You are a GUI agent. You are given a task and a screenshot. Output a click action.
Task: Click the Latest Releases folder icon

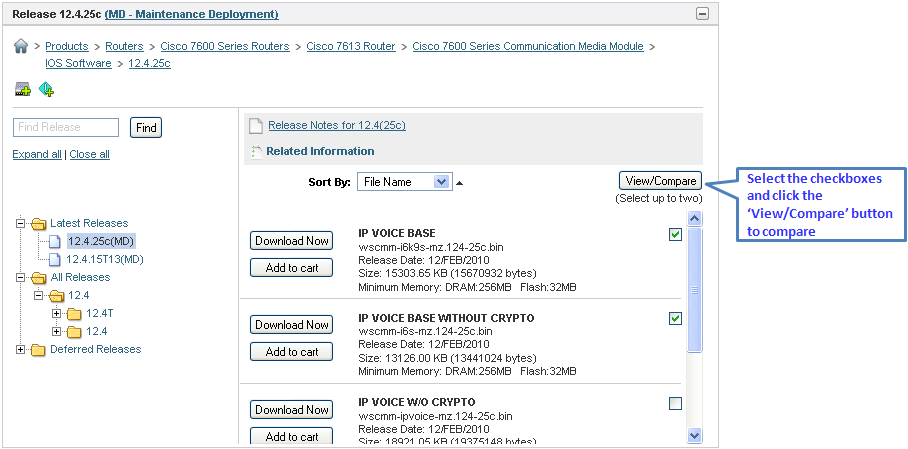39,224
